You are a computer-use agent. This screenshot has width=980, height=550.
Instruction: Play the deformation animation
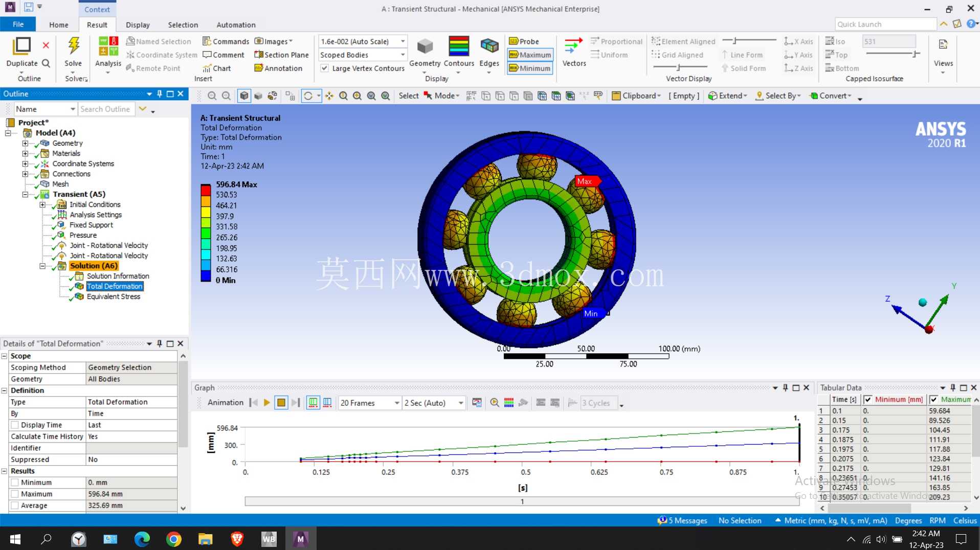point(266,403)
